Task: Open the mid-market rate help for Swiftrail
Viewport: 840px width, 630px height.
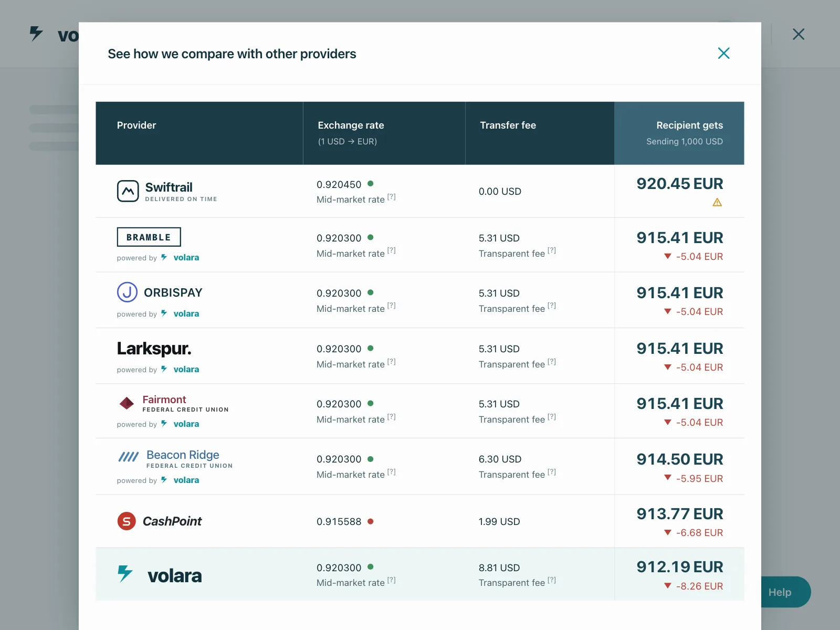Action: [x=392, y=197]
